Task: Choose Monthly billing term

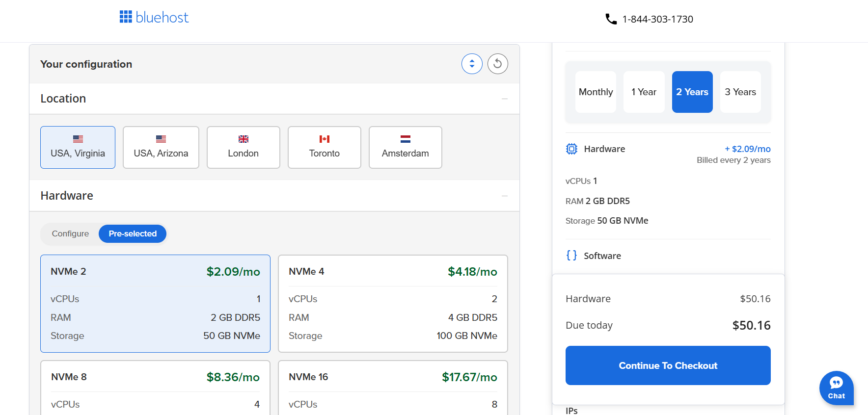Action: click(596, 92)
